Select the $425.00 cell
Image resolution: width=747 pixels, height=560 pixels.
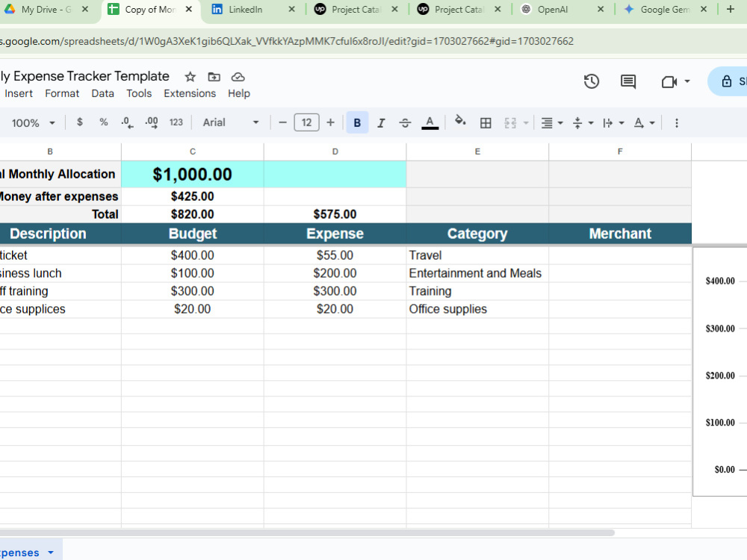(193, 196)
